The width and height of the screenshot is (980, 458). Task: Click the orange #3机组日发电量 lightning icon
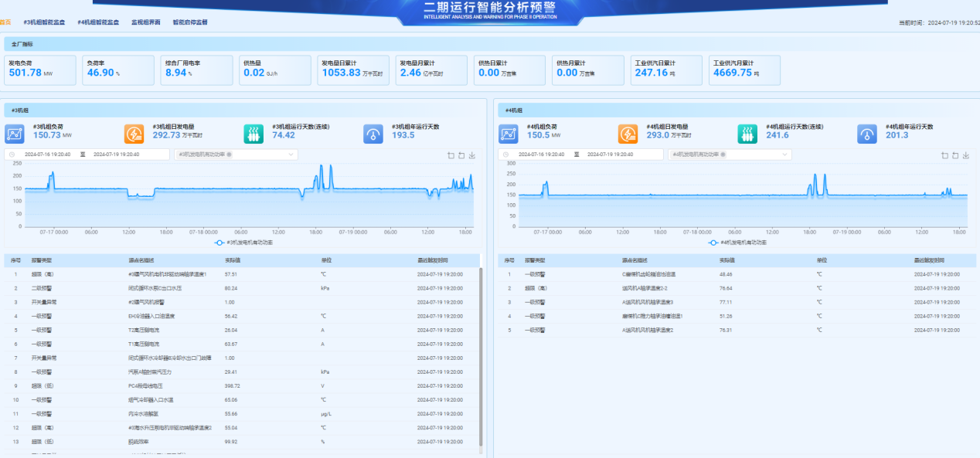pyautogui.click(x=134, y=134)
